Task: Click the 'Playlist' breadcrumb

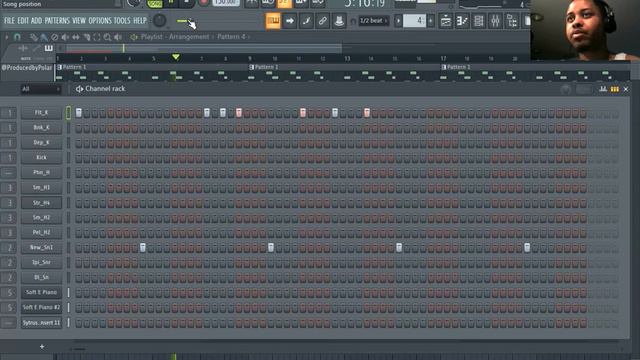Action: [151, 37]
